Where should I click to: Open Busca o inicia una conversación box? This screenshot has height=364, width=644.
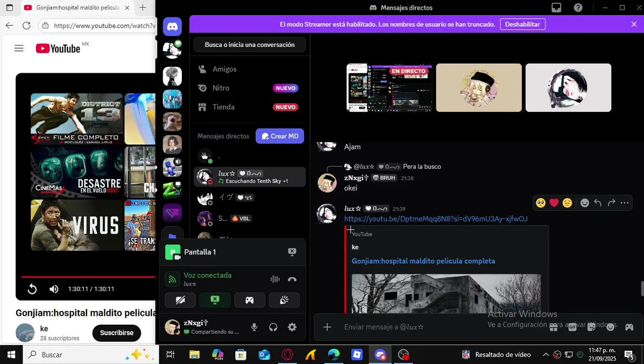point(250,44)
